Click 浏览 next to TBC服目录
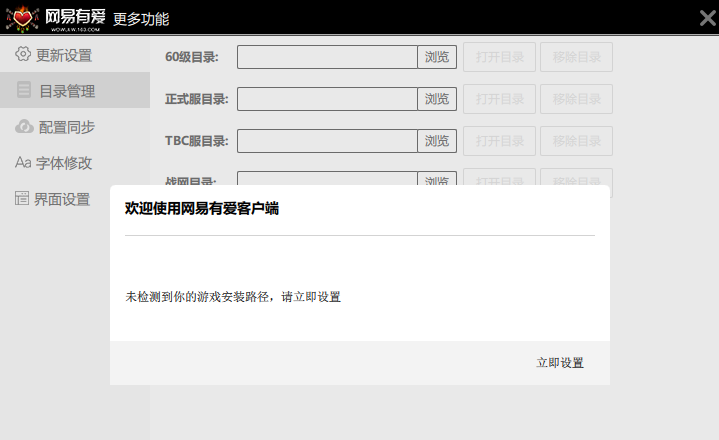This screenshot has height=440, width=719. point(437,141)
